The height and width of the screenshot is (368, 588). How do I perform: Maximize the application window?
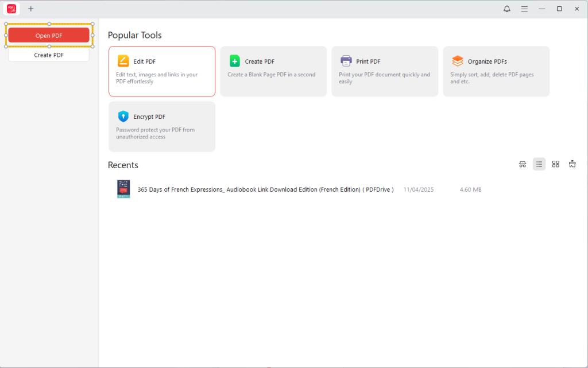[559, 9]
